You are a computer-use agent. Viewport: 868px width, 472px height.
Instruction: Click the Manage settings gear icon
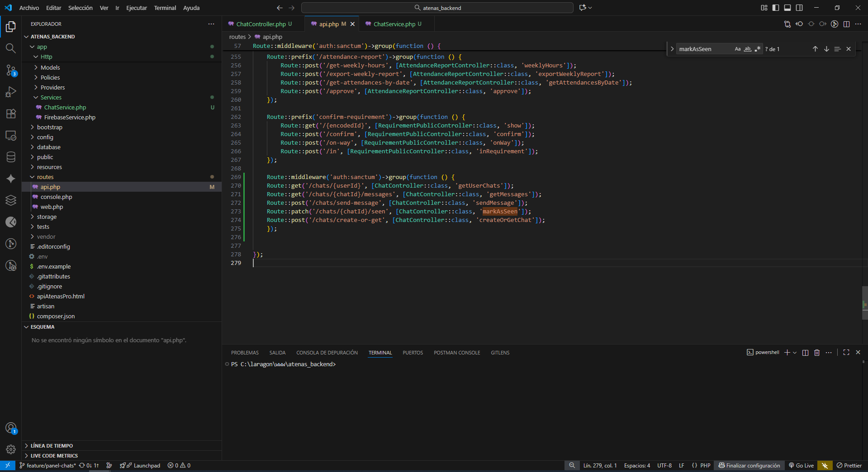click(10, 449)
